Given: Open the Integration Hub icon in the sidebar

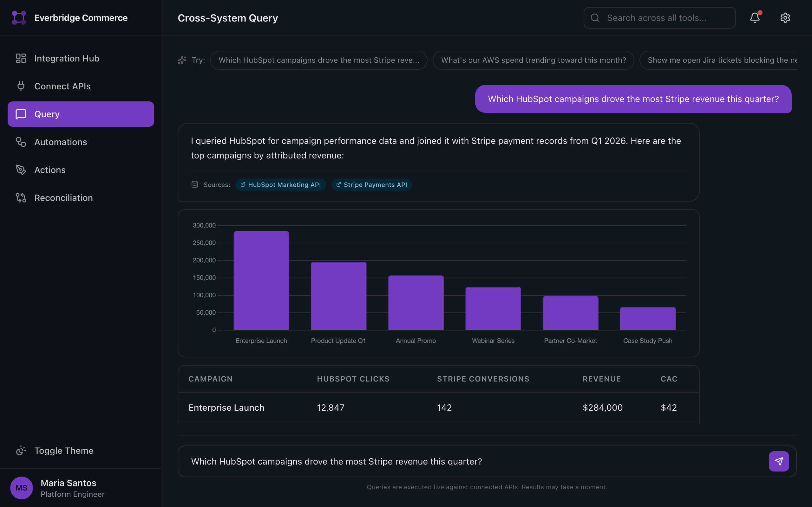Looking at the screenshot, I should click(x=21, y=58).
